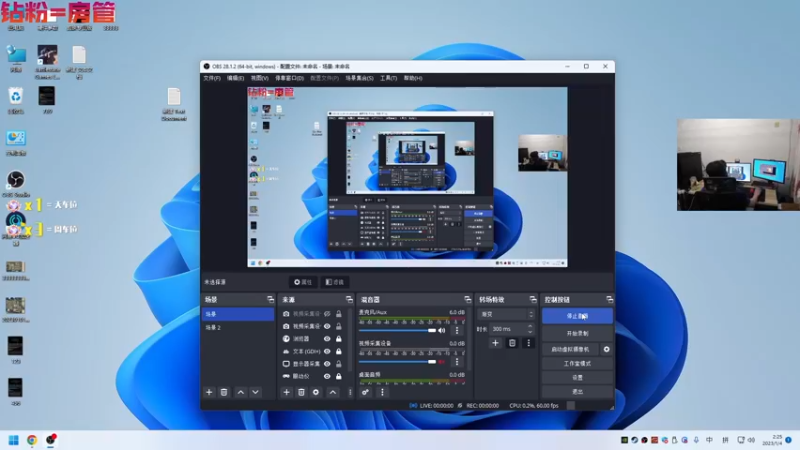Move scene down in the Scenes panel

pos(256,392)
